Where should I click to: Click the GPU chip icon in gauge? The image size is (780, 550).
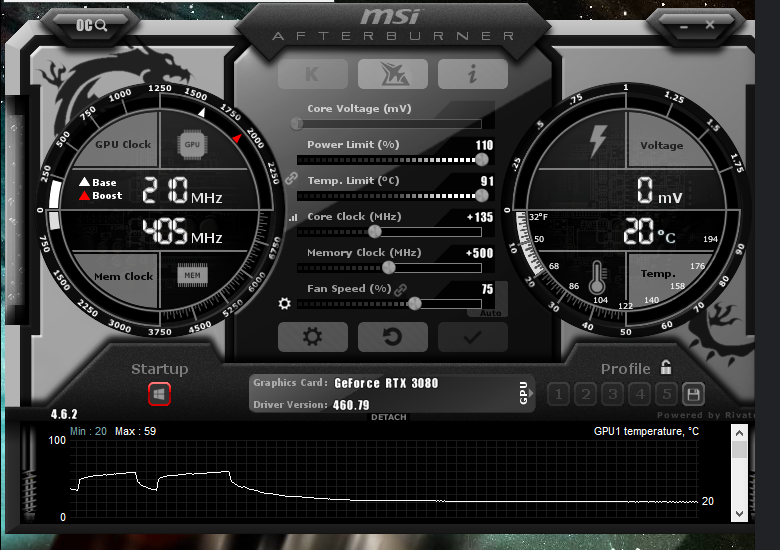(192, 145)
